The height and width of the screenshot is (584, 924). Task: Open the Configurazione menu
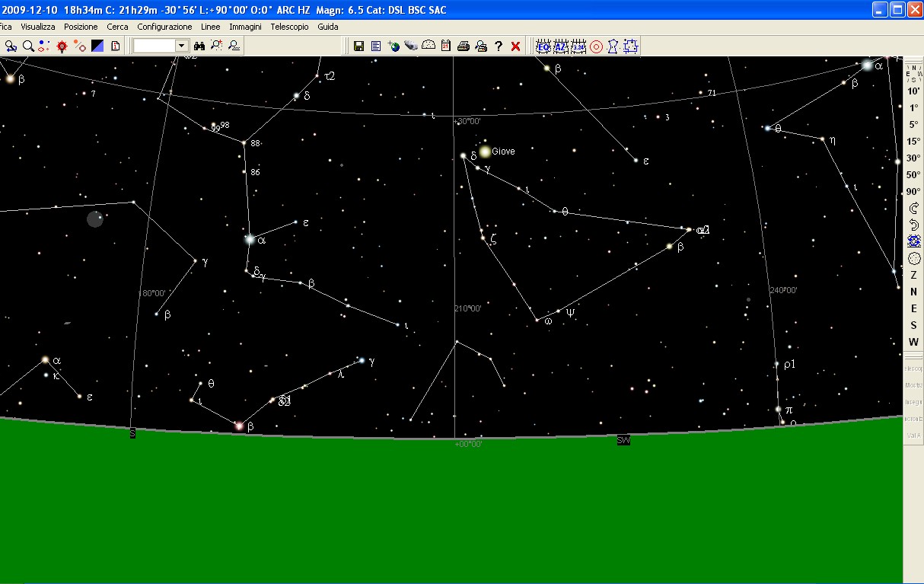(x=164, y=27)
